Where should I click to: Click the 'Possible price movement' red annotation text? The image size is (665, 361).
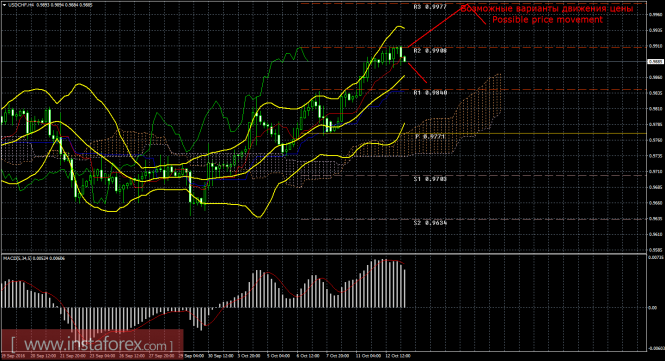(x=547, y=20)
